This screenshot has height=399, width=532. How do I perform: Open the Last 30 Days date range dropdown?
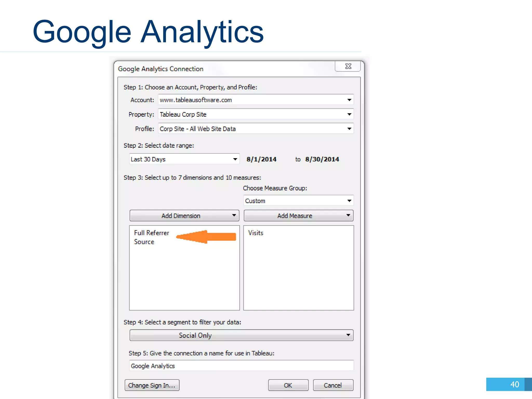[x=184, y=159]
